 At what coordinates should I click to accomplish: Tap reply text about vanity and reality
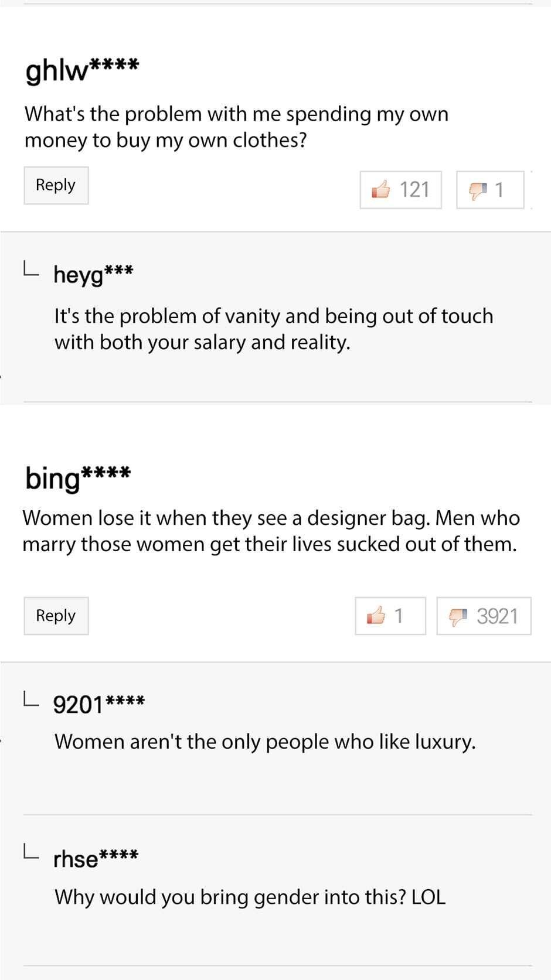click(x=274, y=329)
